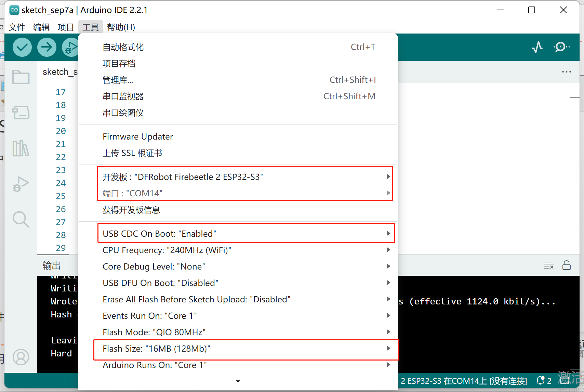Click the 输出 output panel tab

coord(52,265)
